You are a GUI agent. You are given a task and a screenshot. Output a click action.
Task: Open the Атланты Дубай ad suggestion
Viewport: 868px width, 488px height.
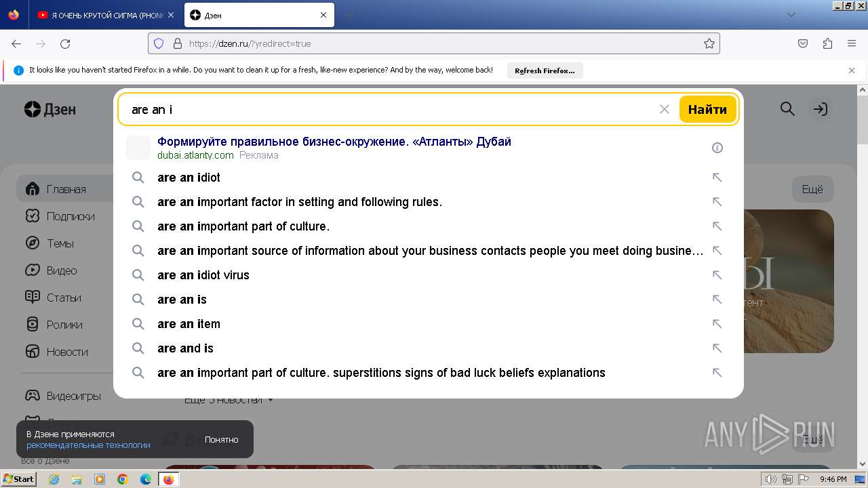[334, 142]
